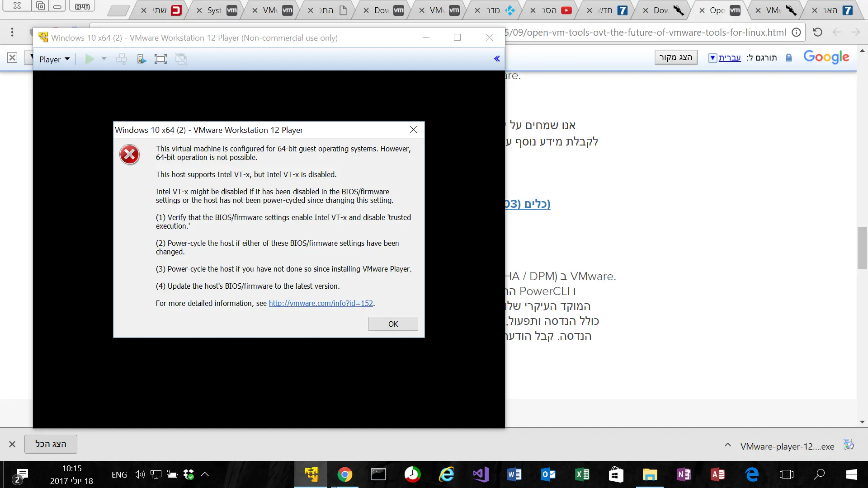This screenshot has width=868, height=488.
Task: Open the translate language dropdown arrow
Action: (x=712, y=58)
